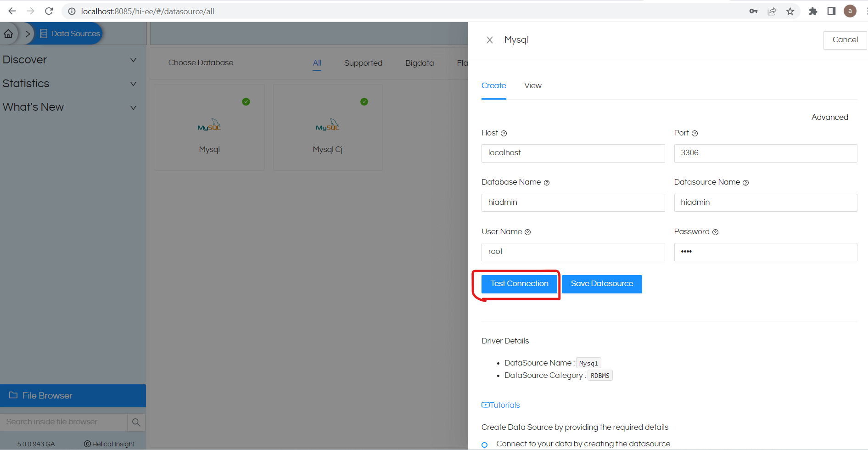This screenshot has height=450, width=868.
Task: Bookmark this page with star icon
Action: (x=790, y=11)
